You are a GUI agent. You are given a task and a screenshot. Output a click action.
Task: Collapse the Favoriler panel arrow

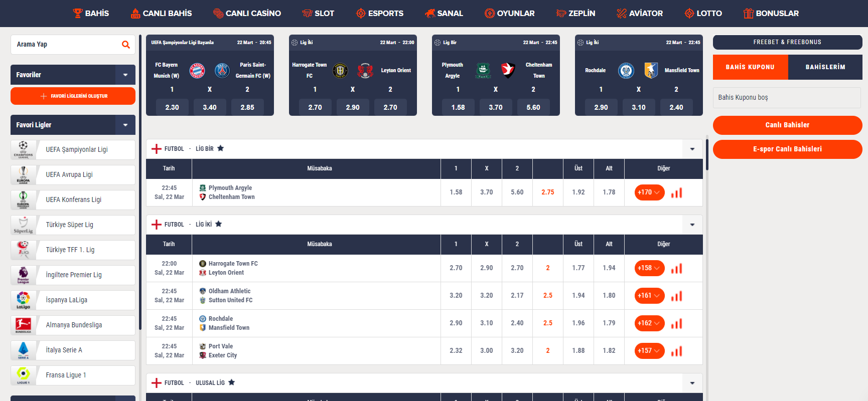(x=125, y=75)
